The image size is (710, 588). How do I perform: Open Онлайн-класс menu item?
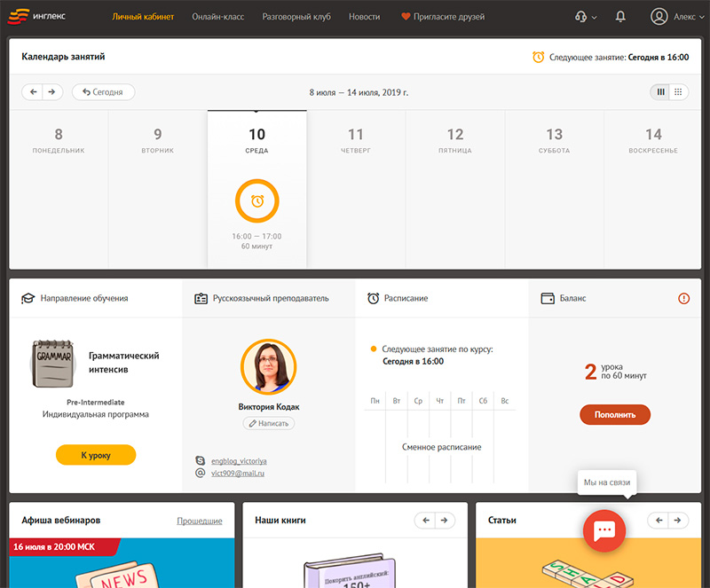click(217, 17)
